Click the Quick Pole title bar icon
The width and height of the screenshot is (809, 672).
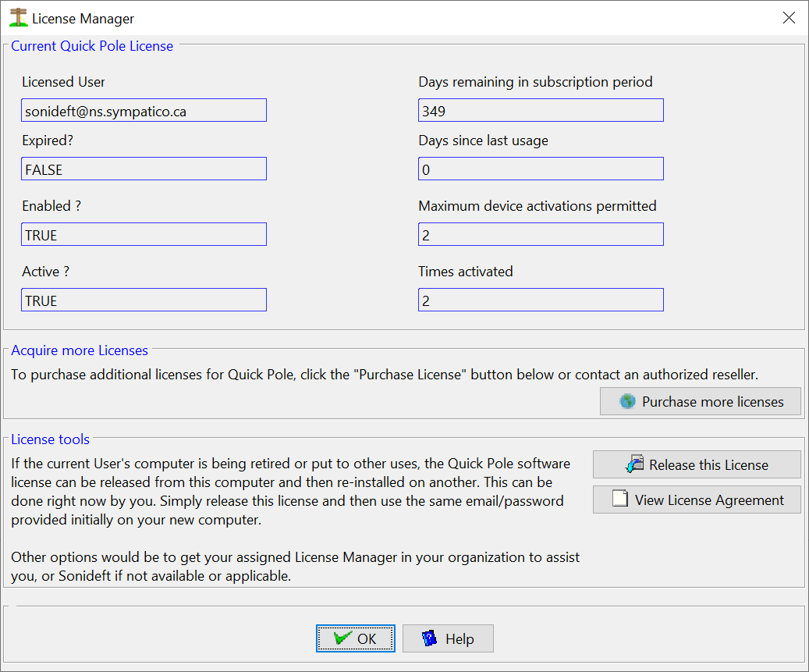(x=19, y=17)
